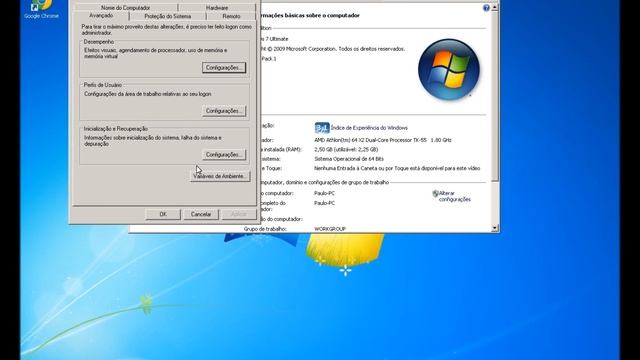This screenshot has height=360, width=640.
Task: Click shield icon beside Alterar configurações
Action: pyautogui.click(x=435, y=193)
